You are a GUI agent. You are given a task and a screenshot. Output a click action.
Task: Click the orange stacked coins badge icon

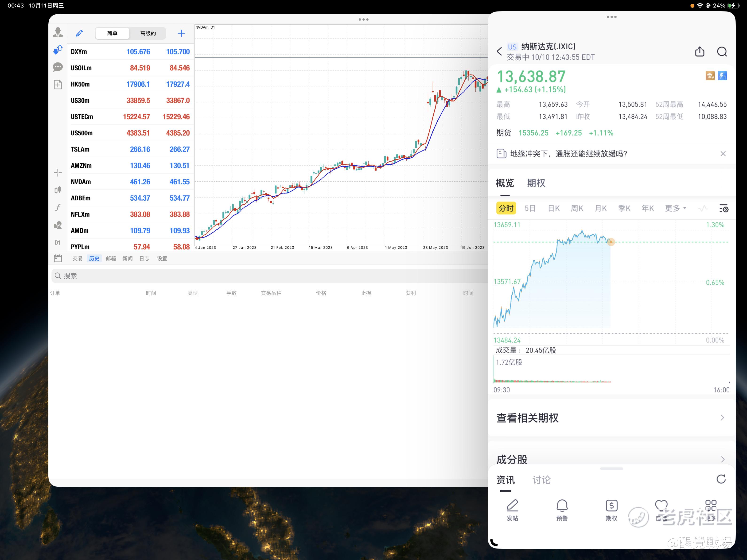[x=710, y=76]
